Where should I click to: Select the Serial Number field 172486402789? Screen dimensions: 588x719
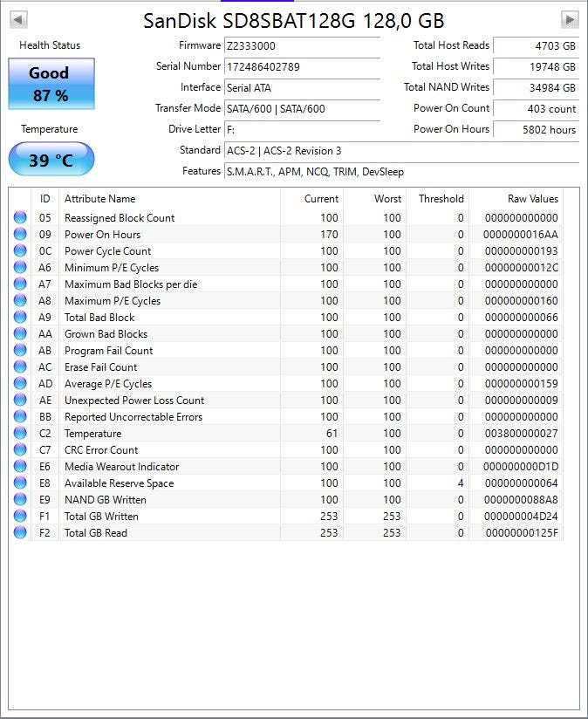(x=302, y=67)
